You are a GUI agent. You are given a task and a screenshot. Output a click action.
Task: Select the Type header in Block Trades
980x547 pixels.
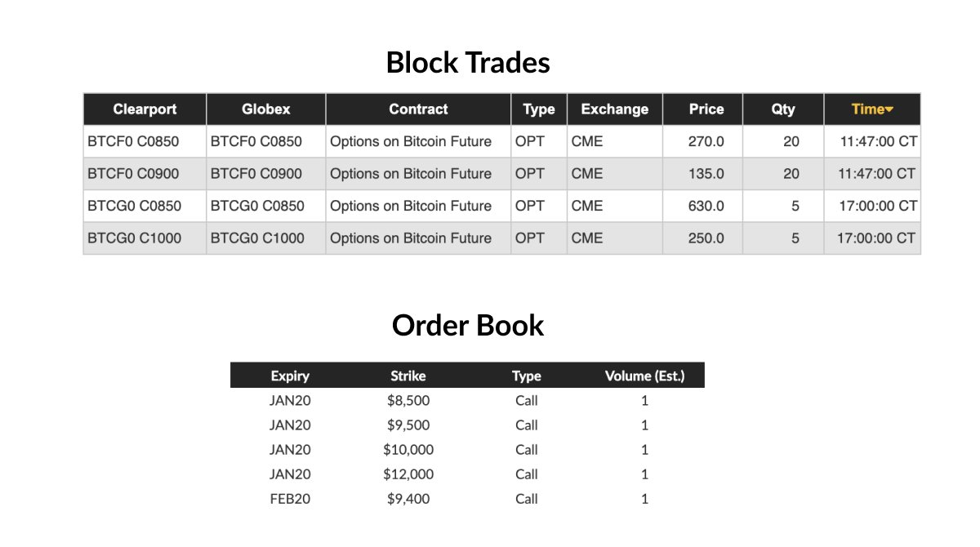tap(539, 109)
